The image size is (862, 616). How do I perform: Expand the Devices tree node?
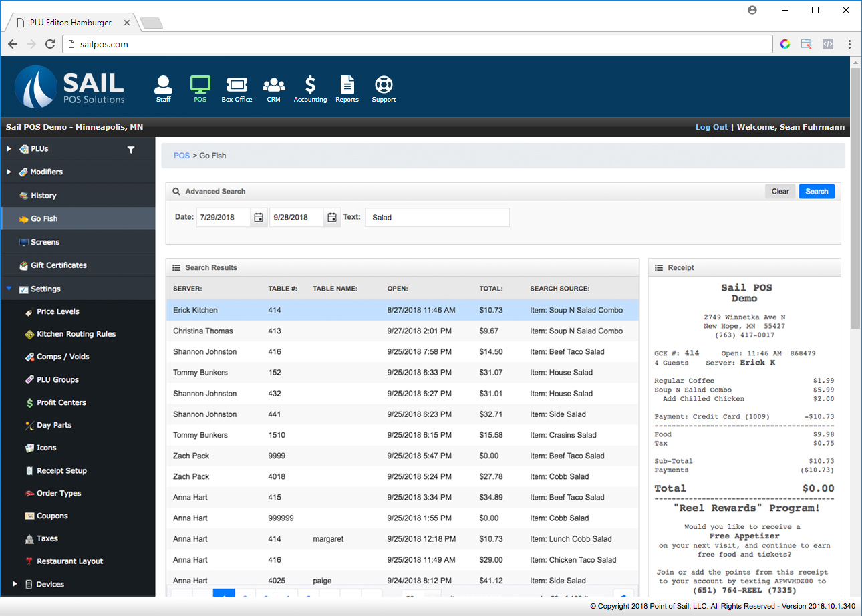point(15,584)
